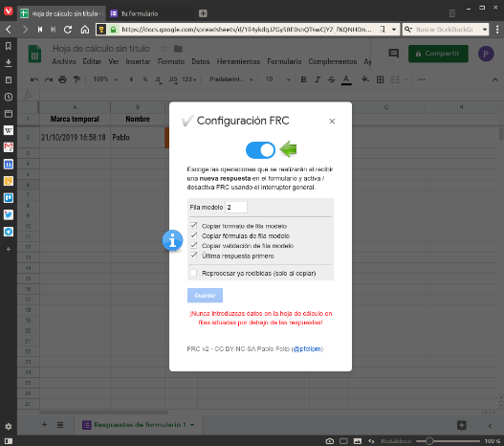Uncheck Copiar validación de fila modelo
The height and width of the screenshot is (446, 504).
(x=193, y=246)
